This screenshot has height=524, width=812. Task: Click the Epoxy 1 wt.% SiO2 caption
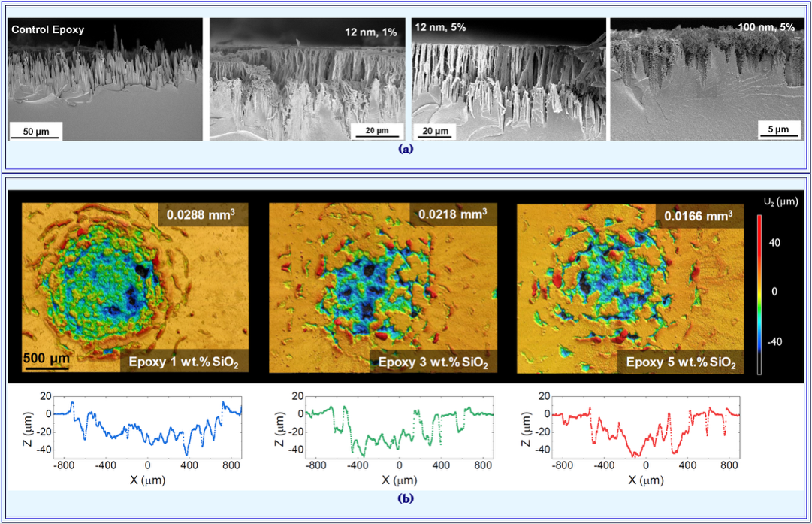[x=185, y=362]
